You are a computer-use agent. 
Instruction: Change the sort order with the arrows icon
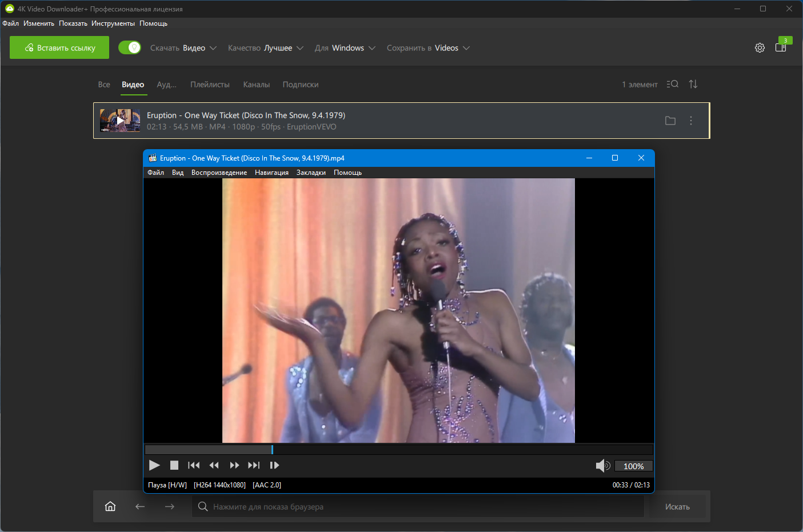pyautogui.click(x=693, y=85)
